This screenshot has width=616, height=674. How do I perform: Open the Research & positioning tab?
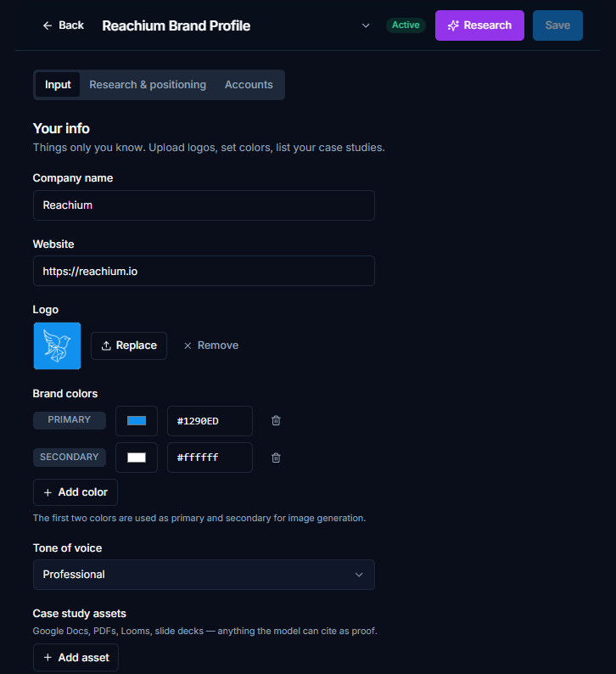(x=148, y=85)
